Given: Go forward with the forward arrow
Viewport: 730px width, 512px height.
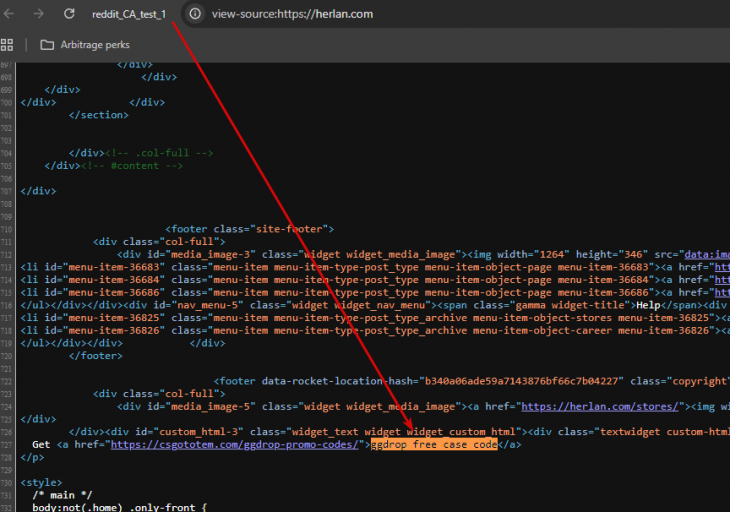Looking at the screenshot, I should click(39, 14).
